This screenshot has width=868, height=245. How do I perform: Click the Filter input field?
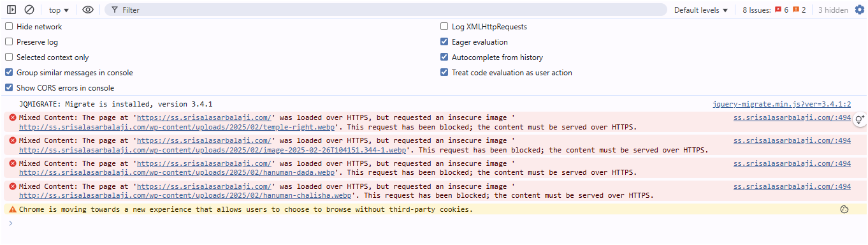tap(386, 10)
